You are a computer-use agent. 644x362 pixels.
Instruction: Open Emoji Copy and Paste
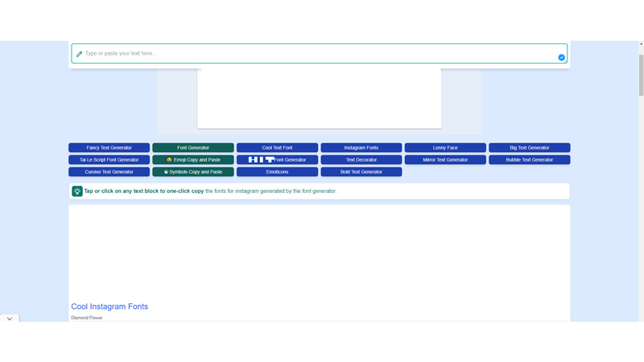click(193, 159)
